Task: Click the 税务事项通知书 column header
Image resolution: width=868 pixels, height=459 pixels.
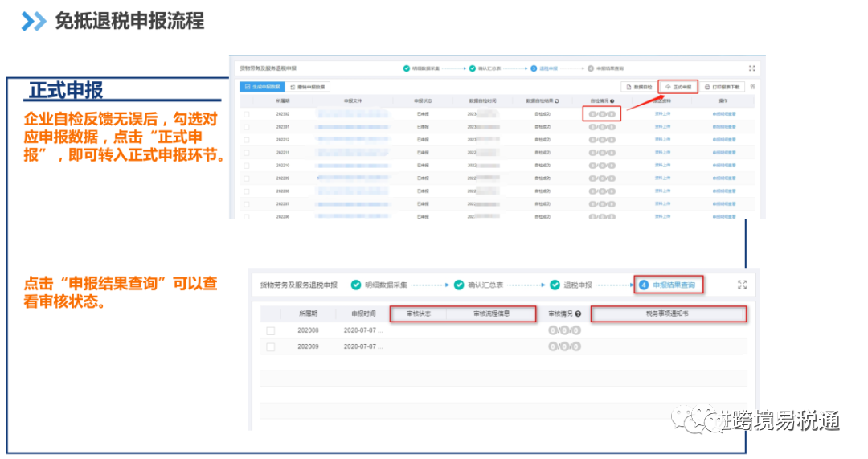Action: (667, 314)
